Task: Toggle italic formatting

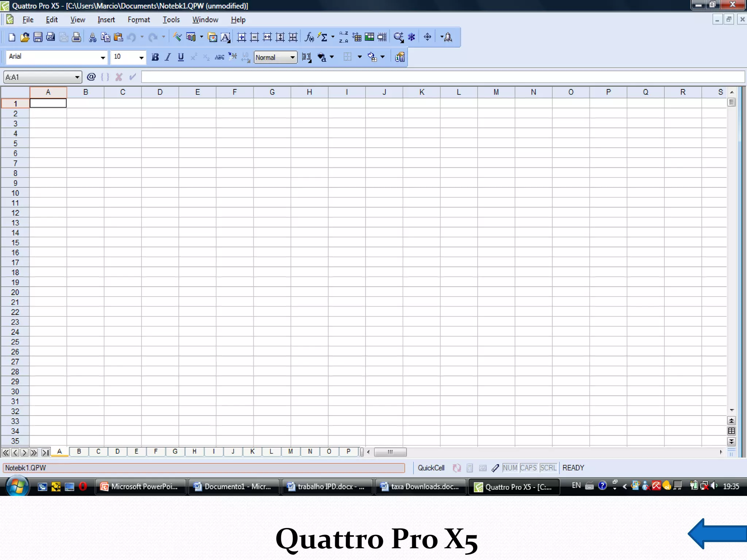Action: point(168,57)
